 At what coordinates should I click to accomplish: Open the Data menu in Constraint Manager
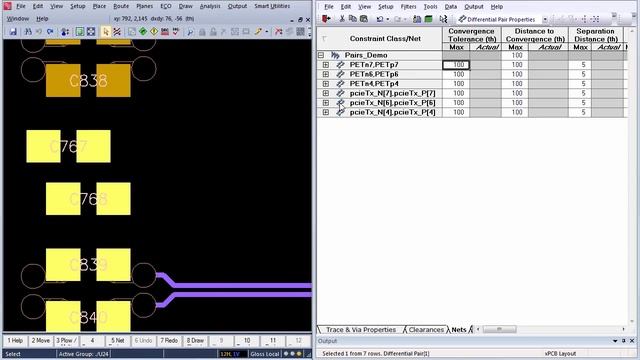coord(451,7)
